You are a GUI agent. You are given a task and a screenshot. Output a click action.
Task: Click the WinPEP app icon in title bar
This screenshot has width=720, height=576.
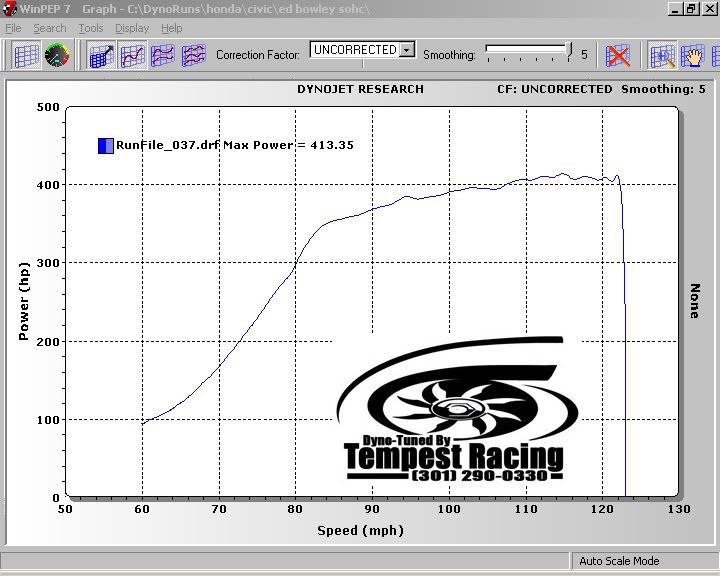click(x=9, y=9)
